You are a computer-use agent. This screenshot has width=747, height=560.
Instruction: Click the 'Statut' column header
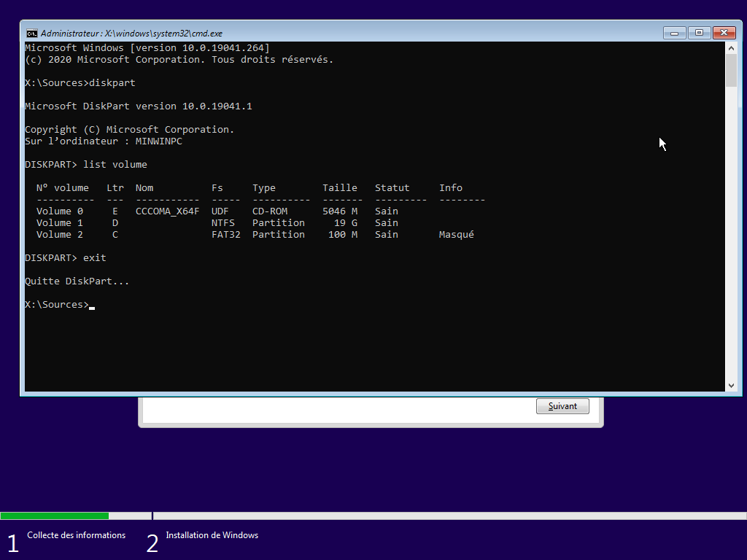pos(392,187)
